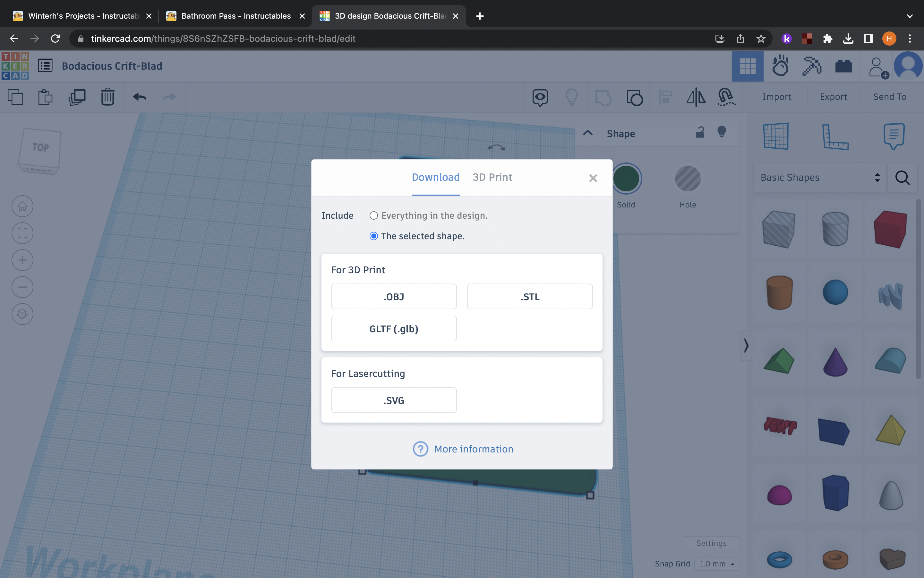
Task: Click the Undo arrow
Action: click(x=139, y=97)
